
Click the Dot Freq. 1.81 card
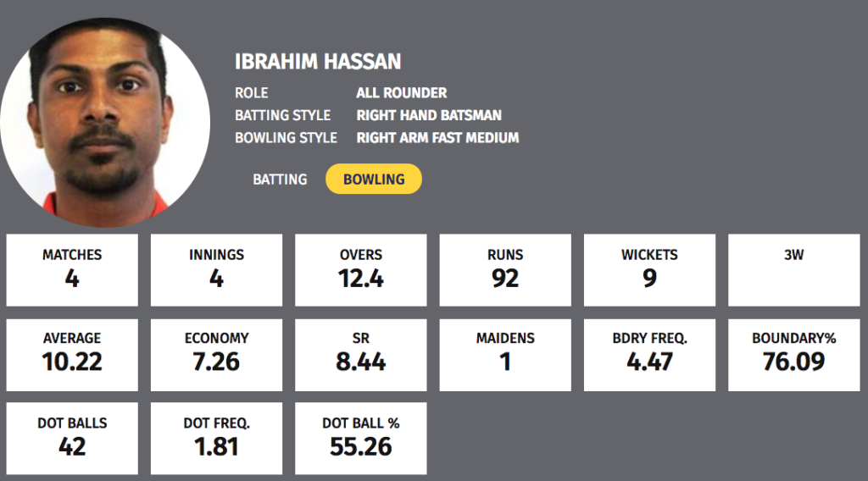[216, 439]
